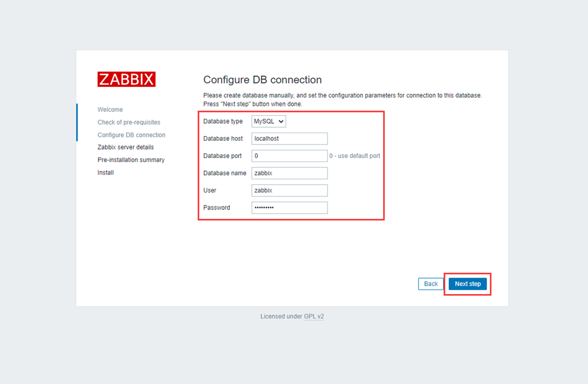
Task: Open the Database type dropdown
Action: [x=268, y=121]
